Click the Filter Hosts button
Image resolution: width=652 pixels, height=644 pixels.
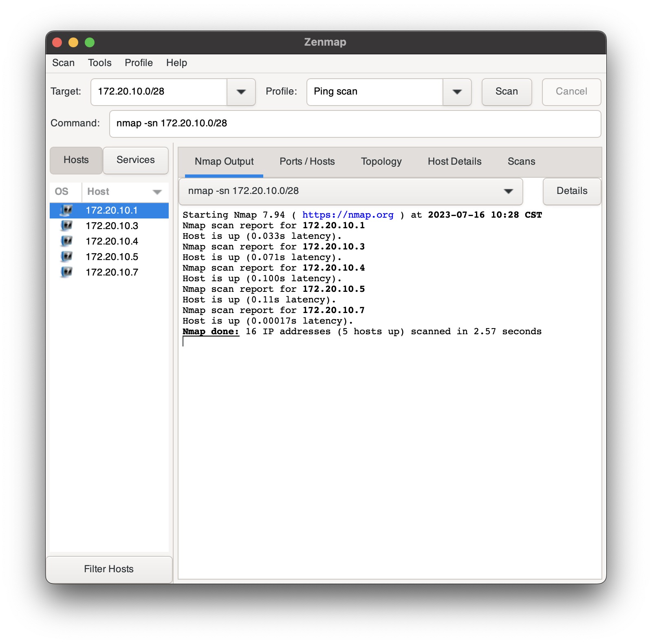(109, 569)
